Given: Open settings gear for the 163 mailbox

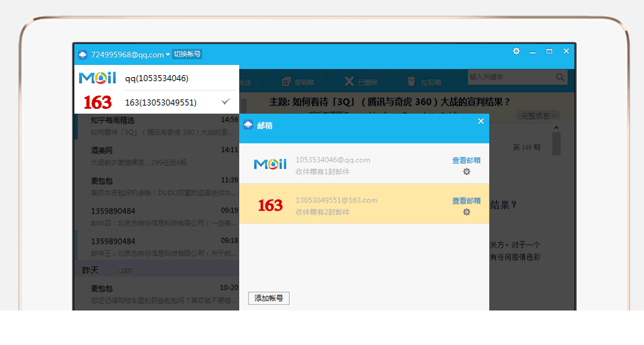Looking at the screenshot, I should (x=466, y=212).
